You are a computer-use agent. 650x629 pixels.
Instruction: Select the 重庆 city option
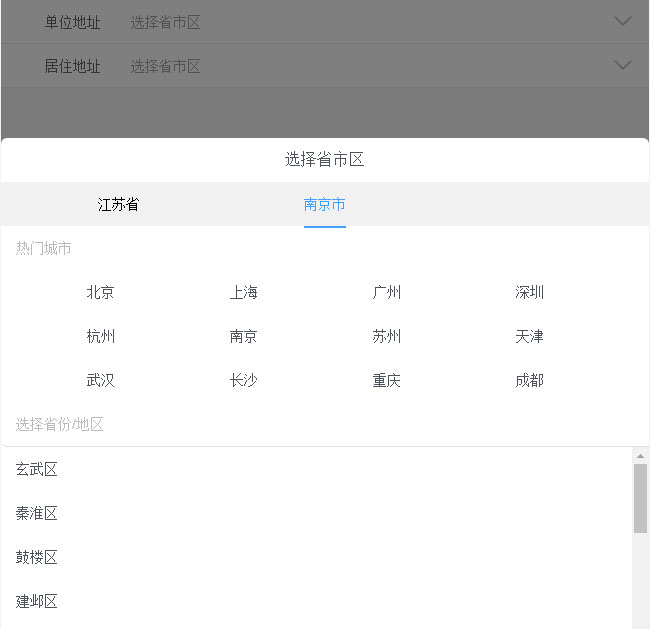[x=386, y=380]
